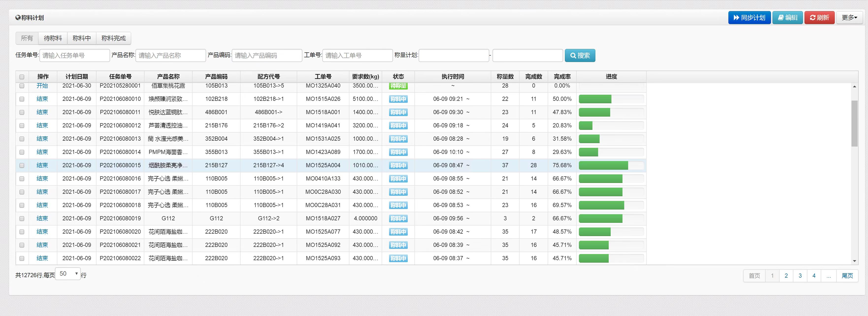Click progress bar of row P202106080018
This screenshot has height=316, width=868.
coord(611,205)
